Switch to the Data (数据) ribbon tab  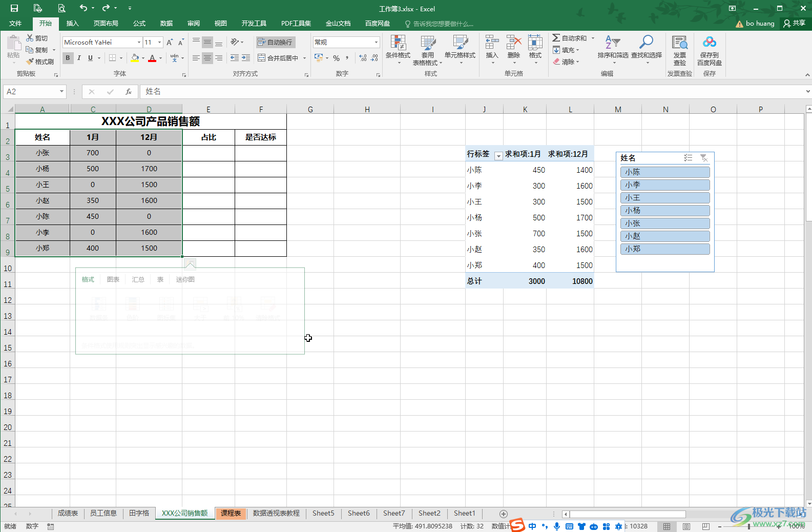click(x=166, y=24)
